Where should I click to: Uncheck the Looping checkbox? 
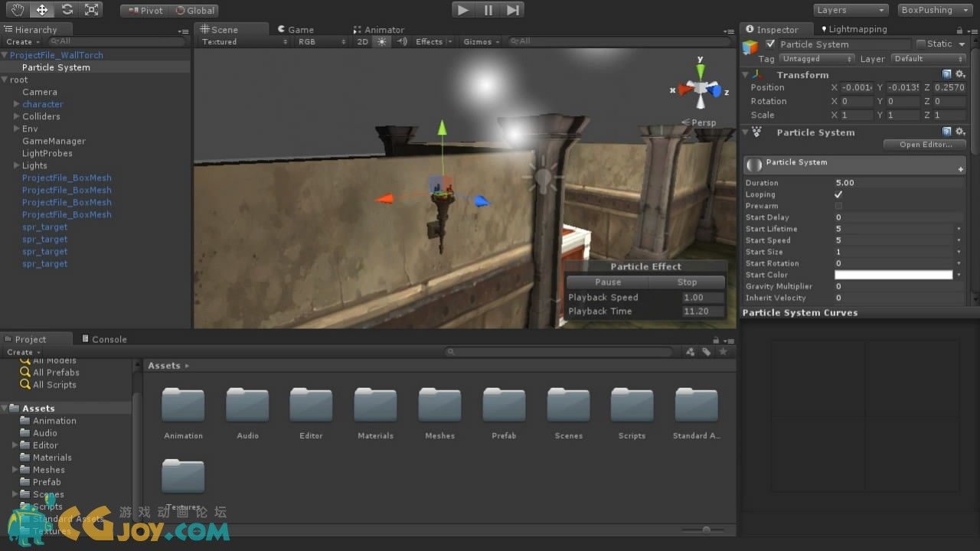[x=838, y=194]
